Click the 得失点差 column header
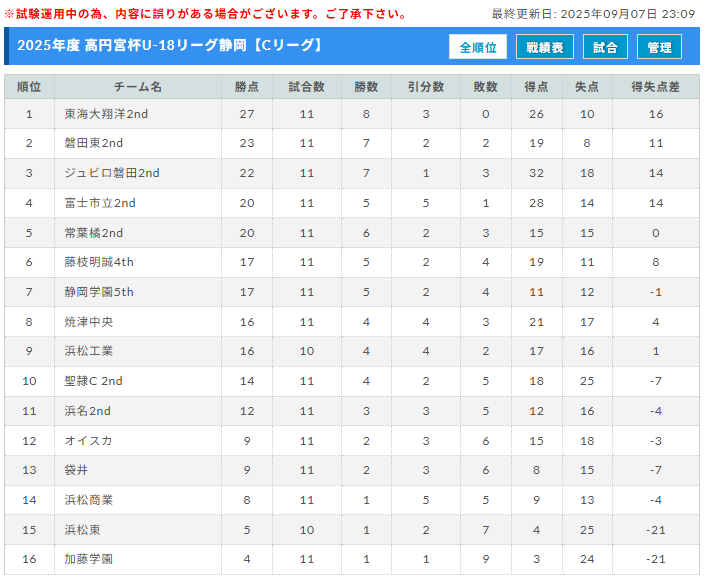This screenshot has height=579, width=706. pos(656,87)
